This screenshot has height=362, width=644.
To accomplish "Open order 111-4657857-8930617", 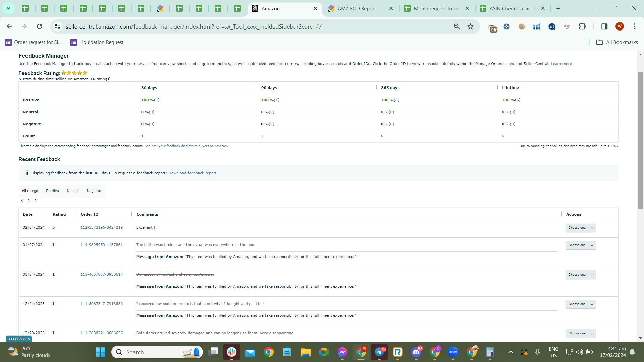I will click(x=101, y=274).
